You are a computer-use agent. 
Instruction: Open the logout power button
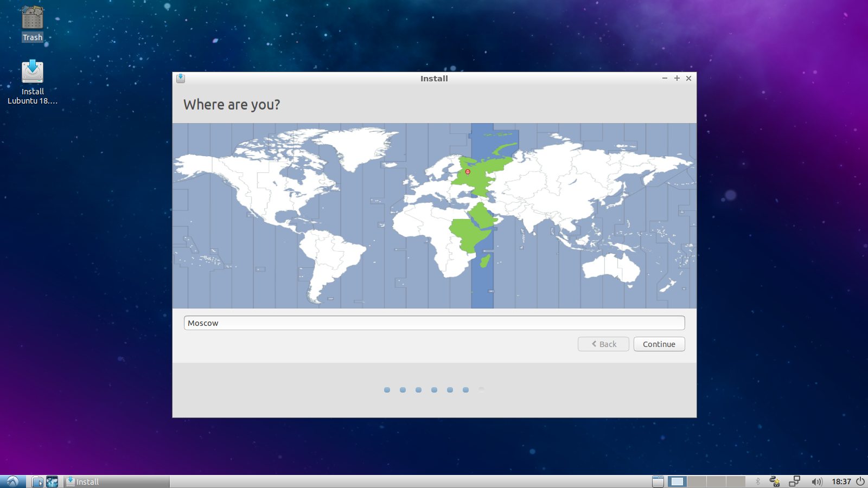[x=860, y=481]
